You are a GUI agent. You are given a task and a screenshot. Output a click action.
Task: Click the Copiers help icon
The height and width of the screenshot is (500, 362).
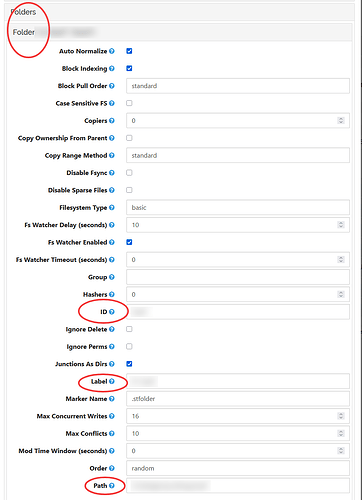pyautogui.click(x=112, y=121)
